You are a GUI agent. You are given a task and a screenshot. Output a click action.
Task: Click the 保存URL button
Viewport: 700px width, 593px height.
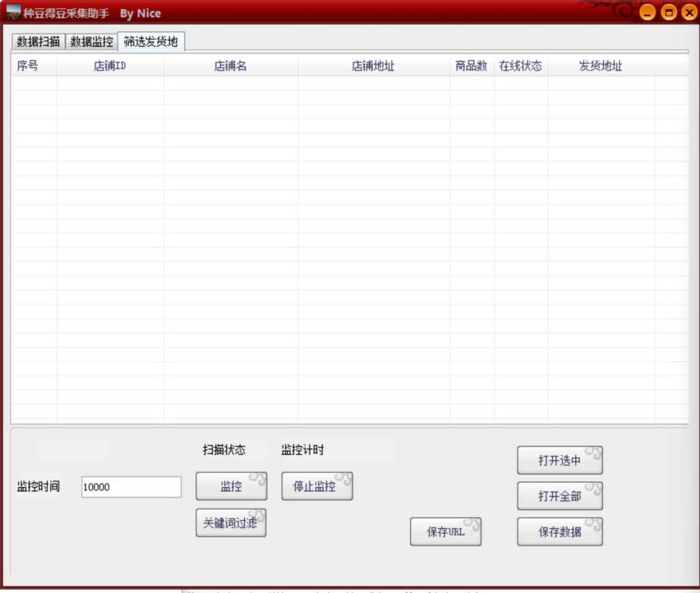point(446,531)
